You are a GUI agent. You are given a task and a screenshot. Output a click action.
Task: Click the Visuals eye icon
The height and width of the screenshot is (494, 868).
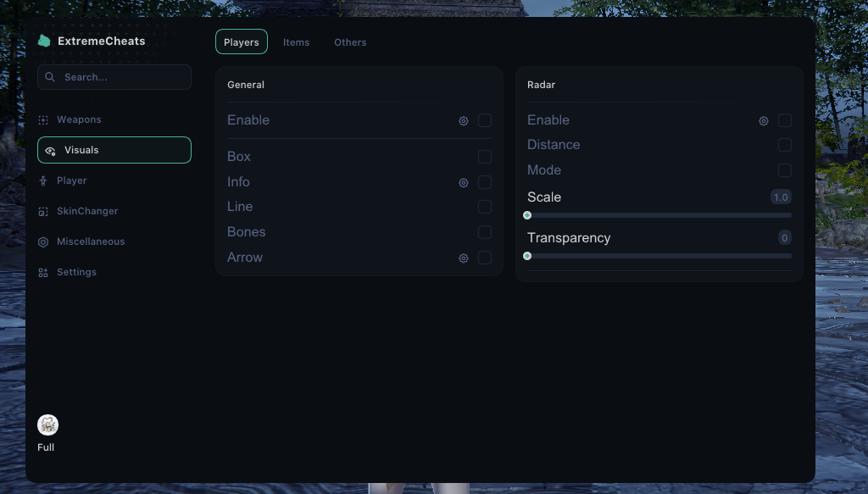50,151
